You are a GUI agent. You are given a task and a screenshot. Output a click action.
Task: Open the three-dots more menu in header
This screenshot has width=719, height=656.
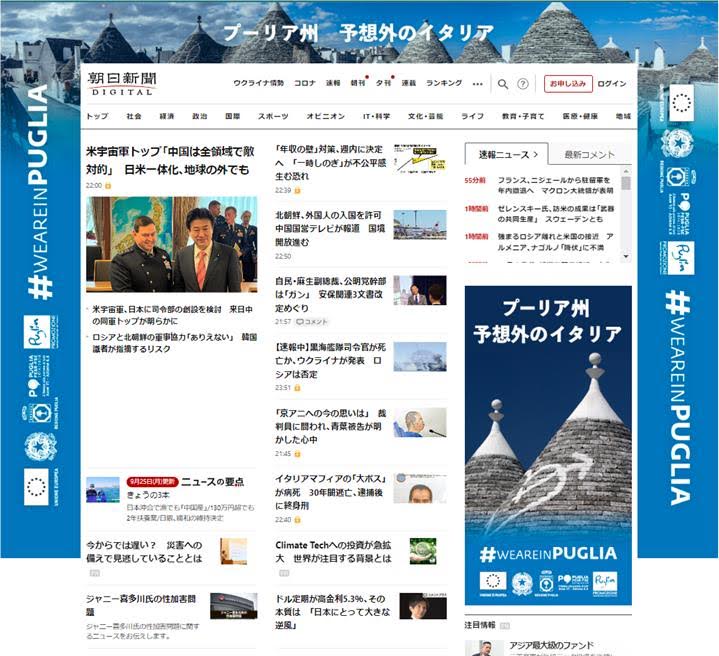pos(478,84)
